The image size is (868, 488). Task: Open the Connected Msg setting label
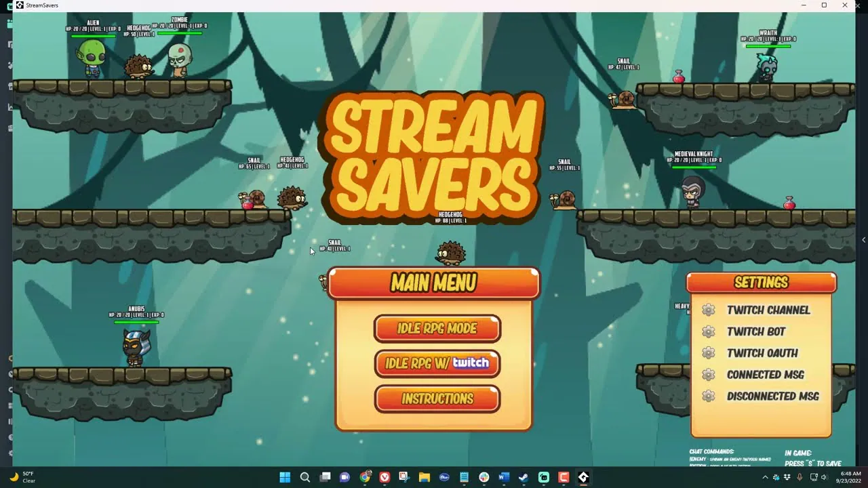(x=765, y=374)
